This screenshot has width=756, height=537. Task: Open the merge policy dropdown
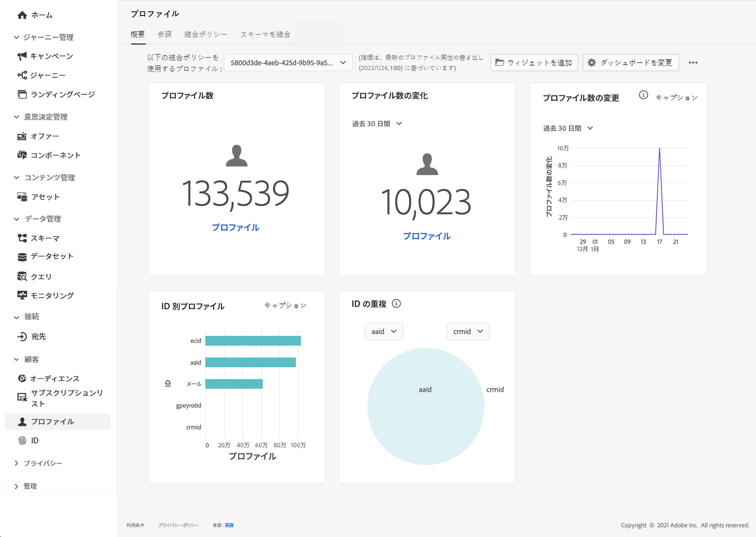288,63
